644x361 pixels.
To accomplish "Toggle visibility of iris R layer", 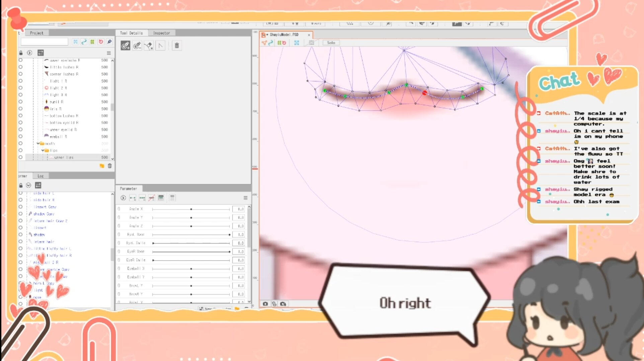I will point(21,109).
